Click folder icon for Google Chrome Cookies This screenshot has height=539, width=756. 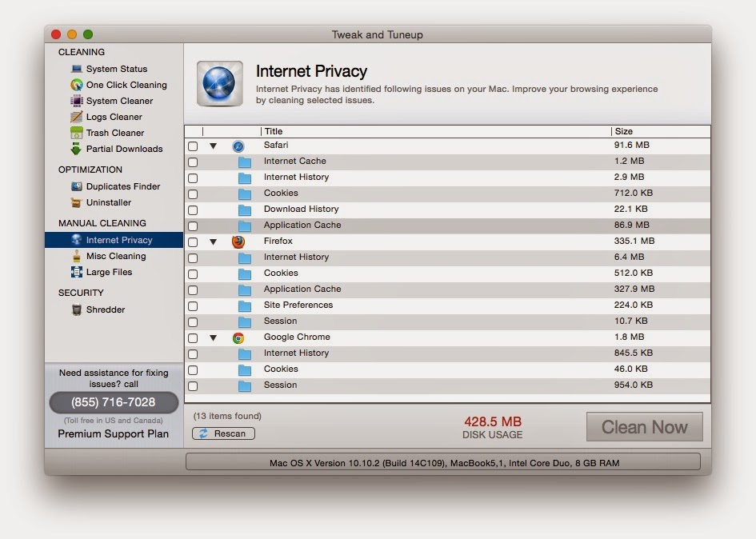pos(245,369)
